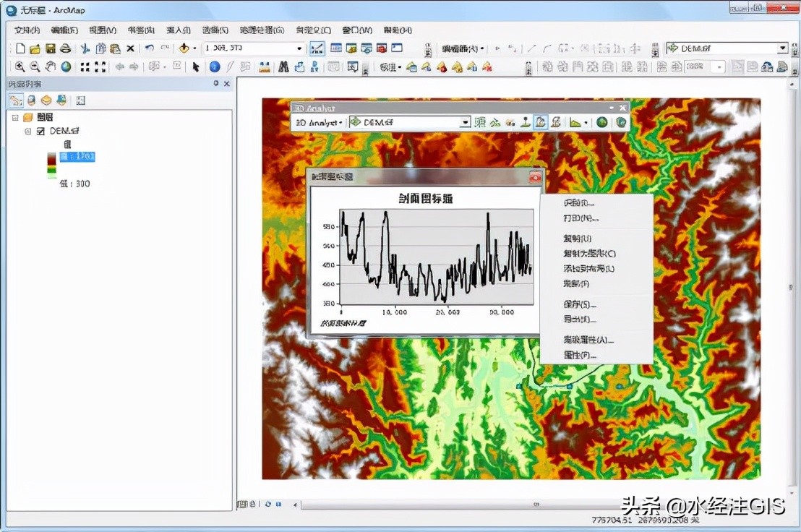
Task: Click the Save document floppy icon
Action: [50, 48]
